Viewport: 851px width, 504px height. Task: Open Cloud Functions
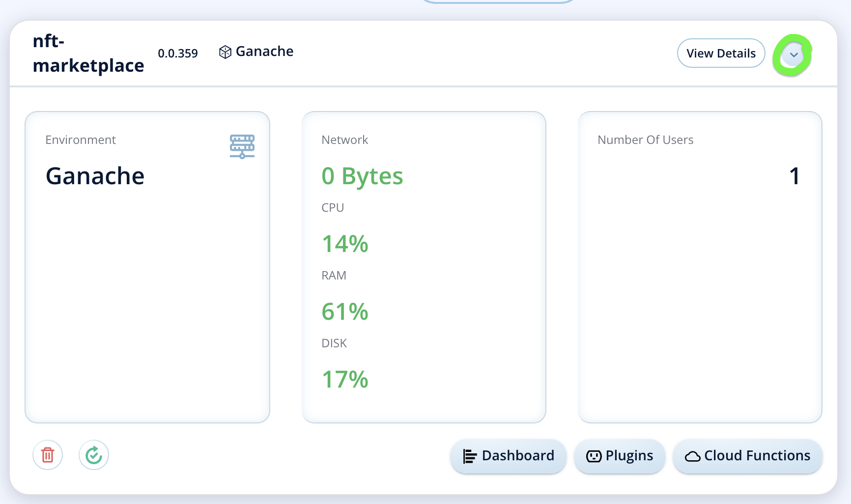coord(747,456)
